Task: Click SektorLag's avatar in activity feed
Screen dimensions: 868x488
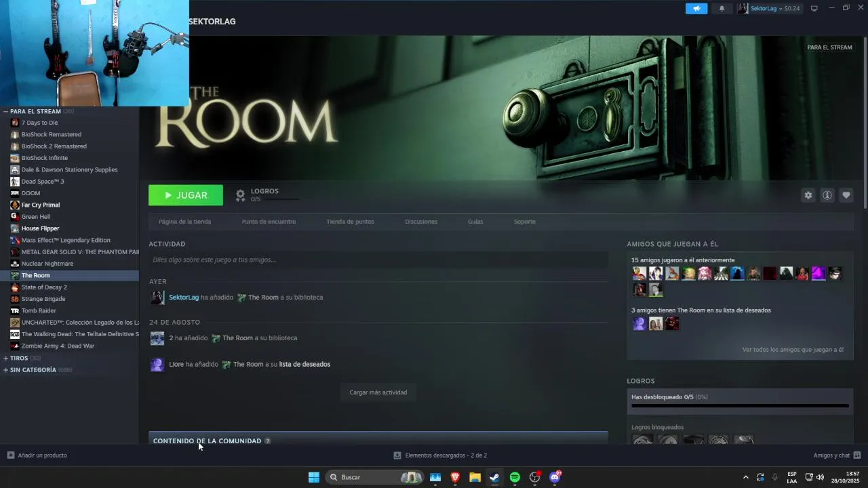Action: pos(157,298)
